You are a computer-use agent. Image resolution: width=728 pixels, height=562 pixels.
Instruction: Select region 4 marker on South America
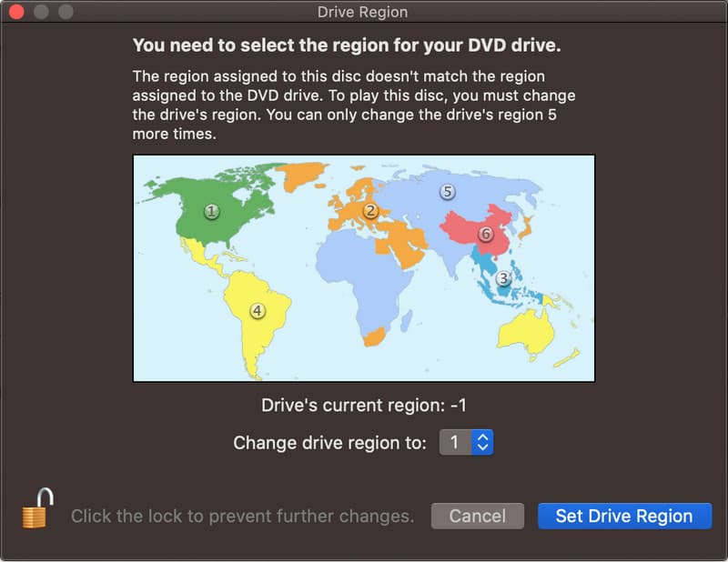pos(258,310)
